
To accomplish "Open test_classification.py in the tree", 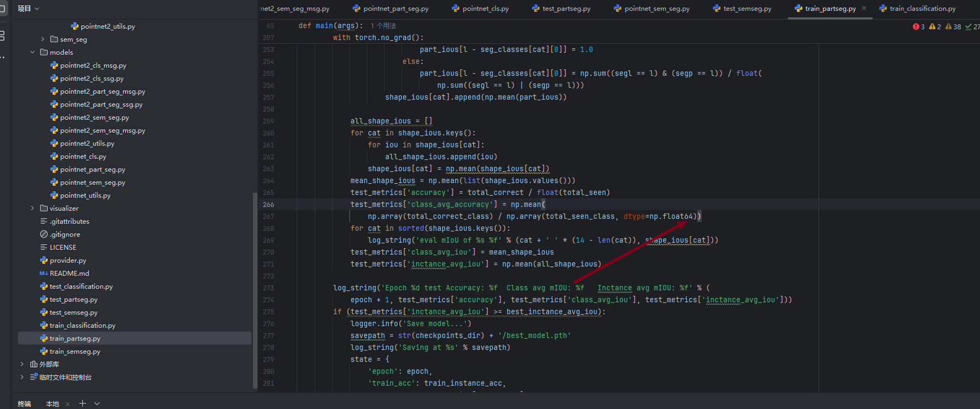I will (76, 287).
